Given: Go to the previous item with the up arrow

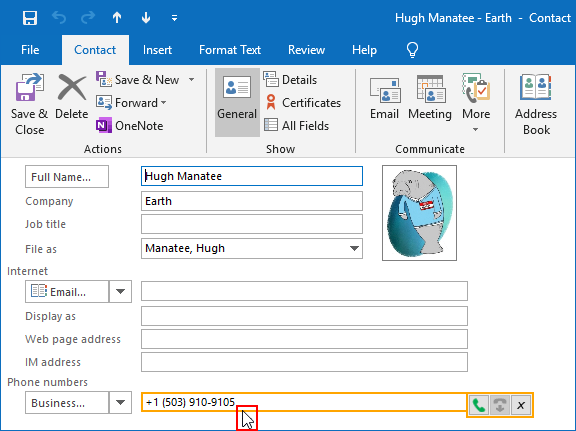Looking at the screenshot, I should pos(117,18).
